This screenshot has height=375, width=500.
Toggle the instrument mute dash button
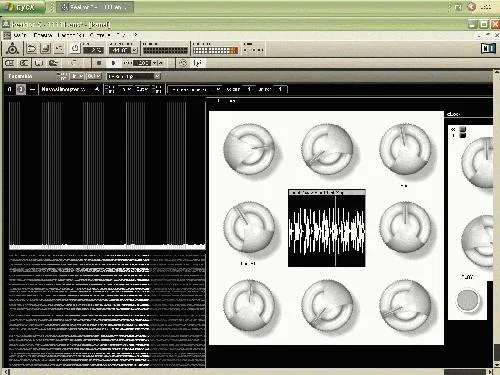(x=32, y=89)
